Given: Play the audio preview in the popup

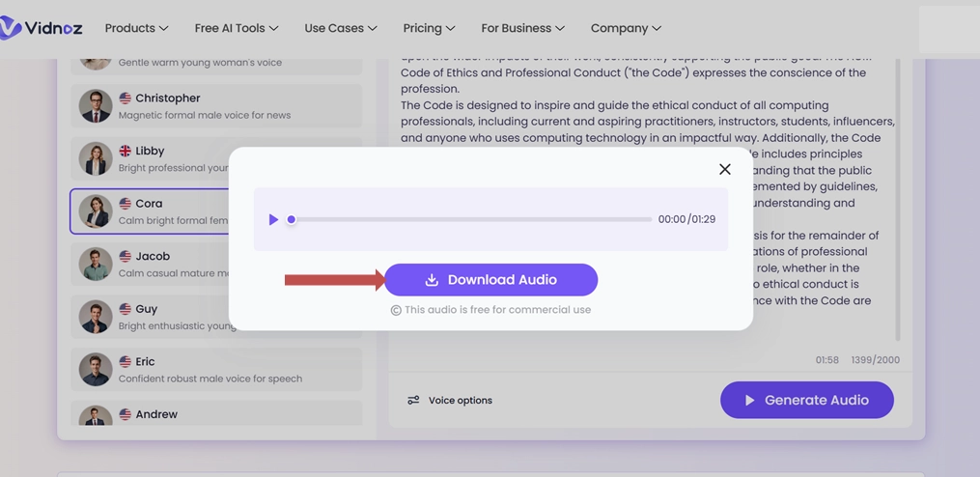Looking at the screenshot, I should pos(273,220).
